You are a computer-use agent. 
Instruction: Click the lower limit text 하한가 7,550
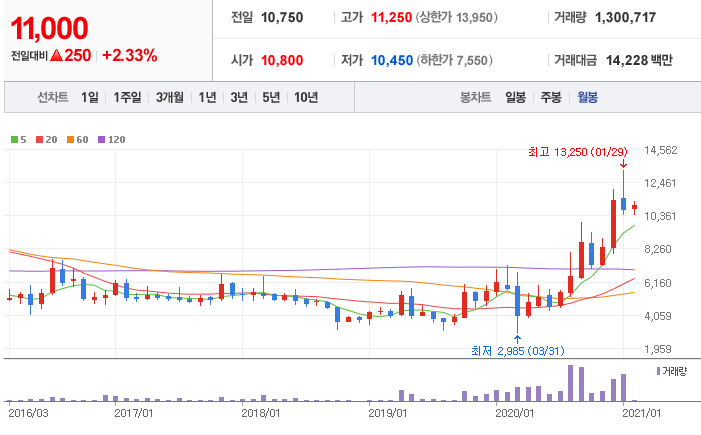coord(455,60)
